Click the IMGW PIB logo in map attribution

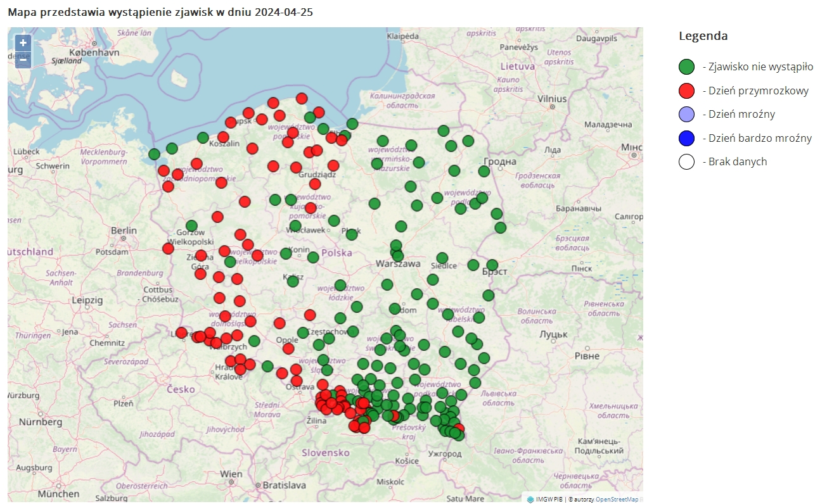[x=530, y=500]
